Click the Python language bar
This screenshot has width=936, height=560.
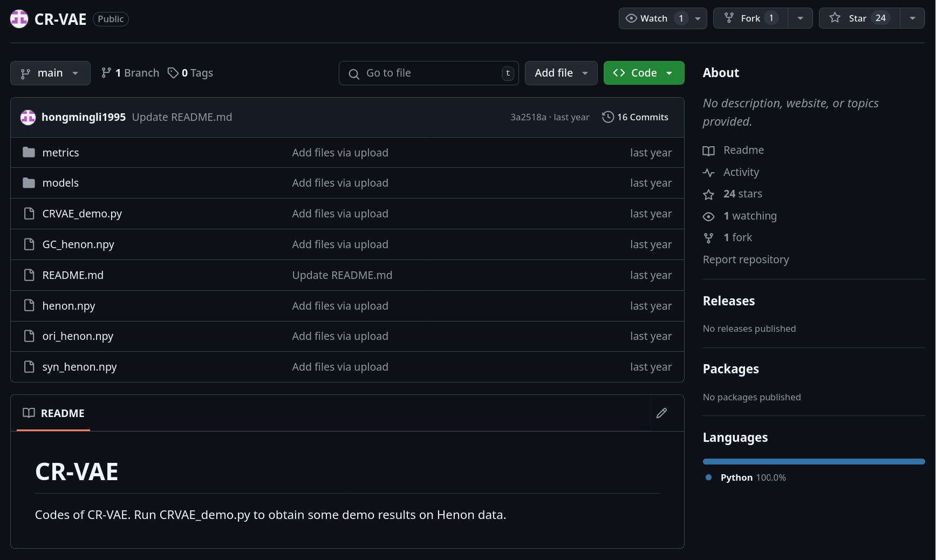814,462
